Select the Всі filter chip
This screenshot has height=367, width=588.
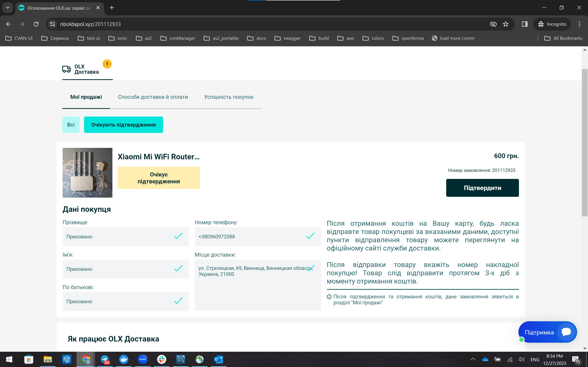71,125
